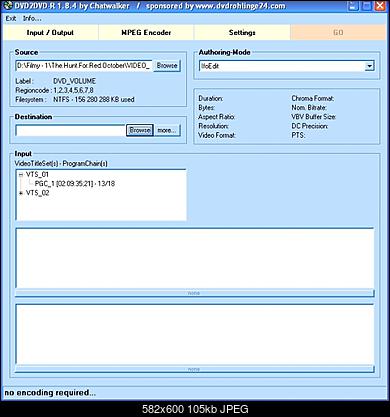Open the Settings tab

pos(242,33)
